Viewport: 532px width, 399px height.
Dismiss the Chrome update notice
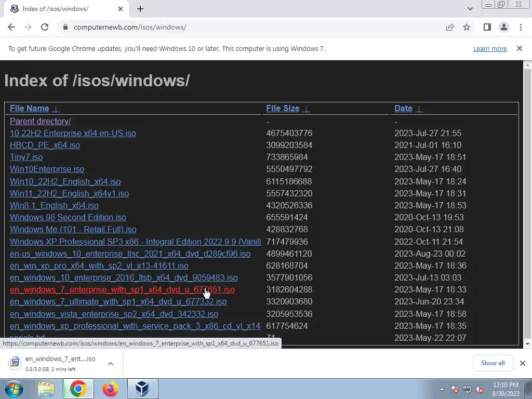520,48
